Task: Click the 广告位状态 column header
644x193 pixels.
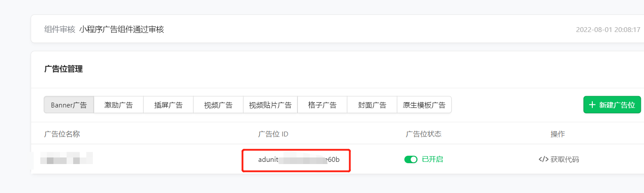Action: (423, 134)
